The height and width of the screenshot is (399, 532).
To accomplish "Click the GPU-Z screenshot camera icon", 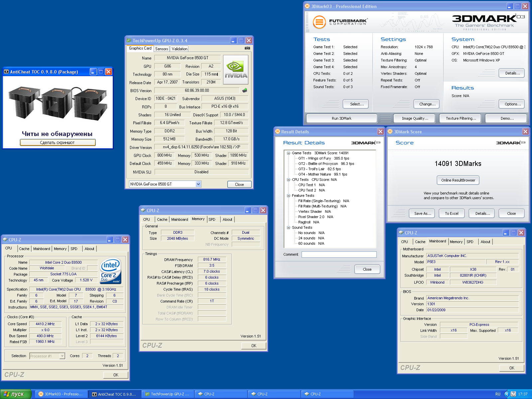I will point(247,48).
